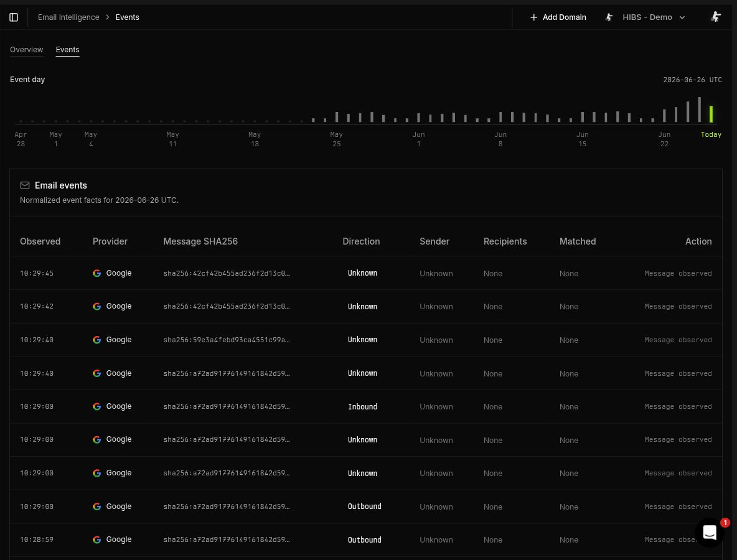Screen dimensions: 737x560
Task: Click the Events breadcrumb item
Action: pos(128,17)
